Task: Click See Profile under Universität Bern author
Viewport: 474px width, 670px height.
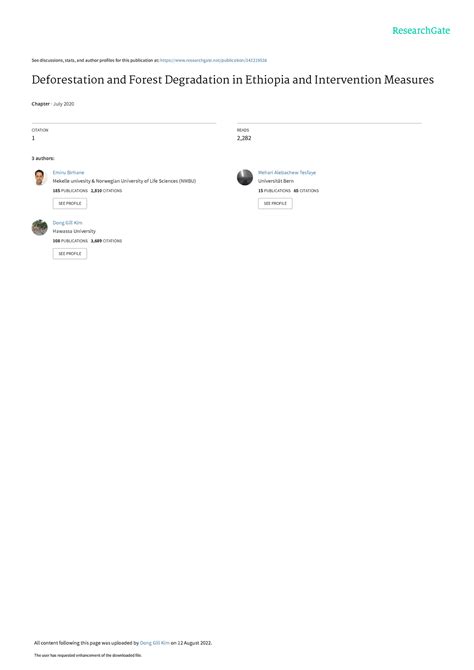Action: [275, 203]
